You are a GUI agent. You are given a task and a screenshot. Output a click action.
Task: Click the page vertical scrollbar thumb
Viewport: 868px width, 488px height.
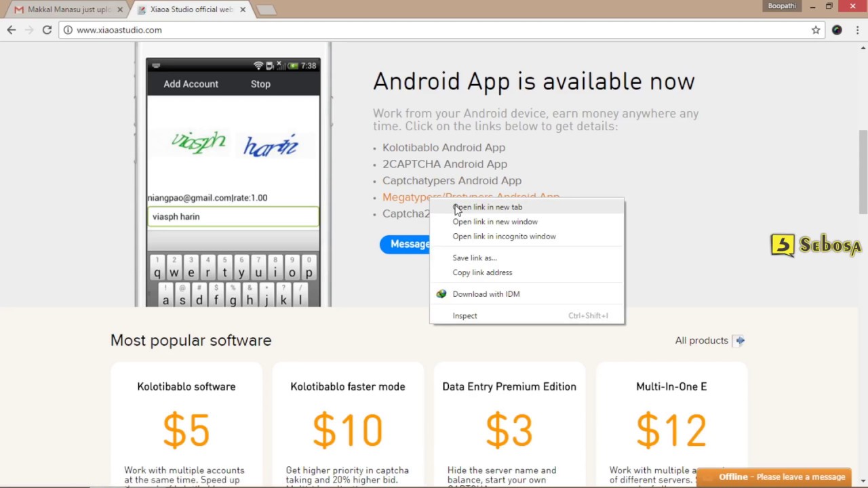click(x=863, y=173)
